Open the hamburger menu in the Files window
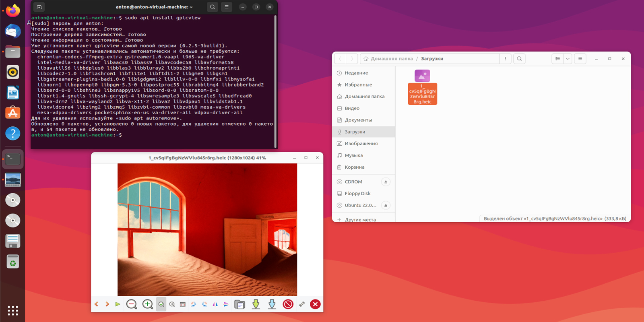The image size is (644, 322). tap(580, 59)
